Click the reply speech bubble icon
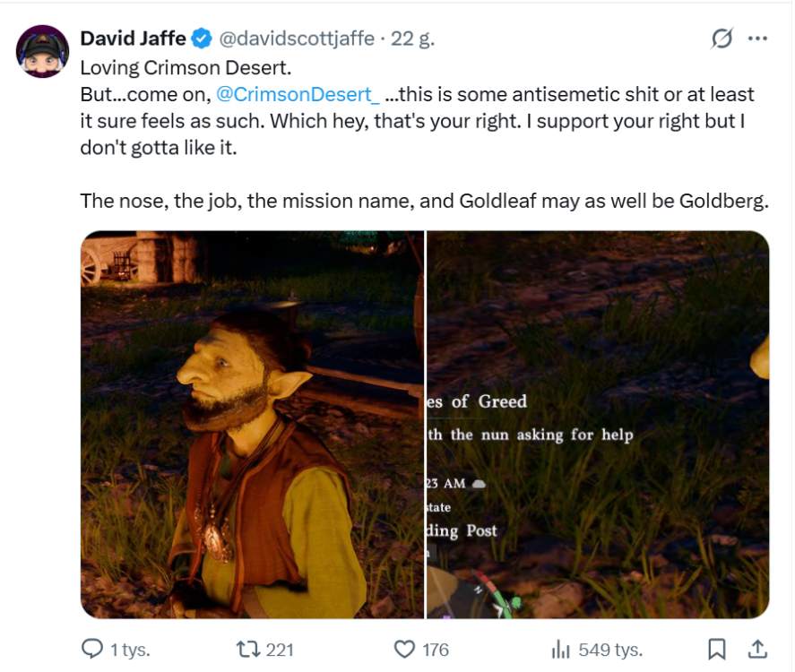 click(91, 649)
